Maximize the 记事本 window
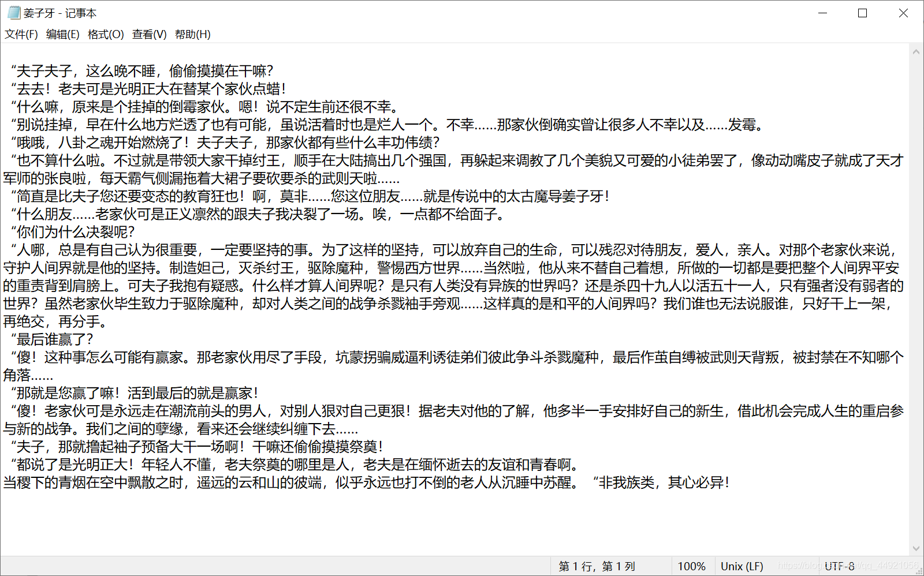This screenshot has width=924, height=576. point(862,13)
